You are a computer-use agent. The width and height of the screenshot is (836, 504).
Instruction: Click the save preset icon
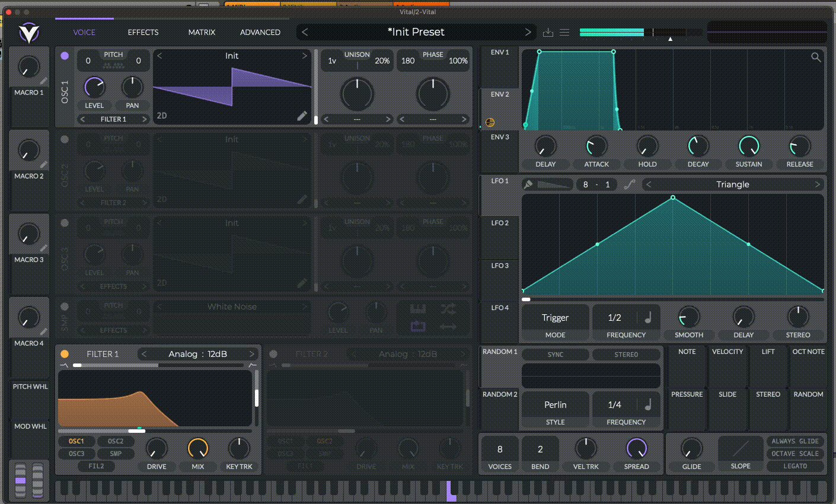(548, 33)
